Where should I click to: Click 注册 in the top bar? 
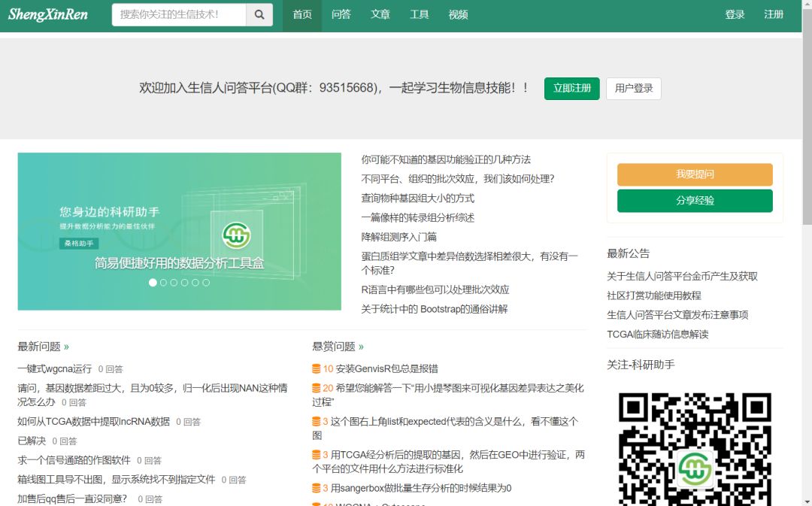coord(774,15)
